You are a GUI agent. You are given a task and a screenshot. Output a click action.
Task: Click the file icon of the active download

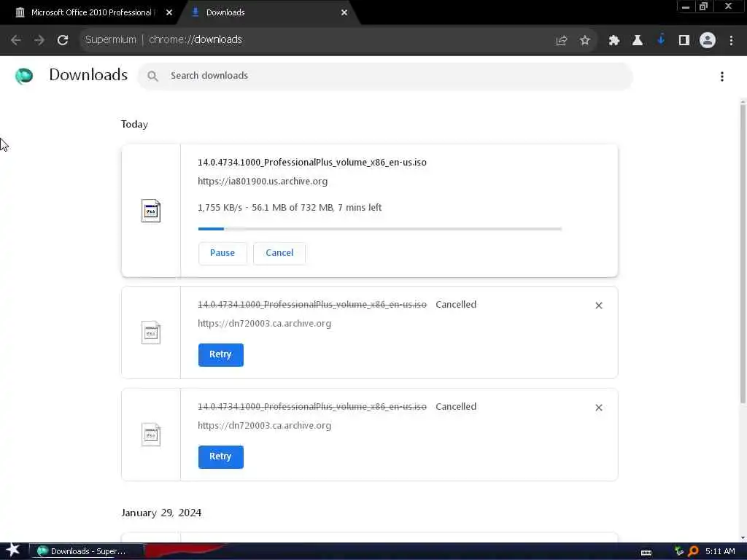click(x=150, y=211)
